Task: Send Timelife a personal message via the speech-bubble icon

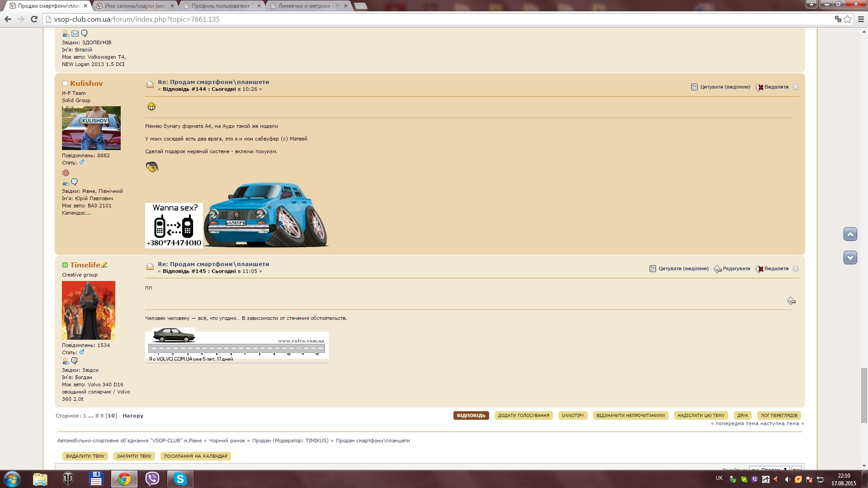Action: pyautogui.click(x=75, y=361)
